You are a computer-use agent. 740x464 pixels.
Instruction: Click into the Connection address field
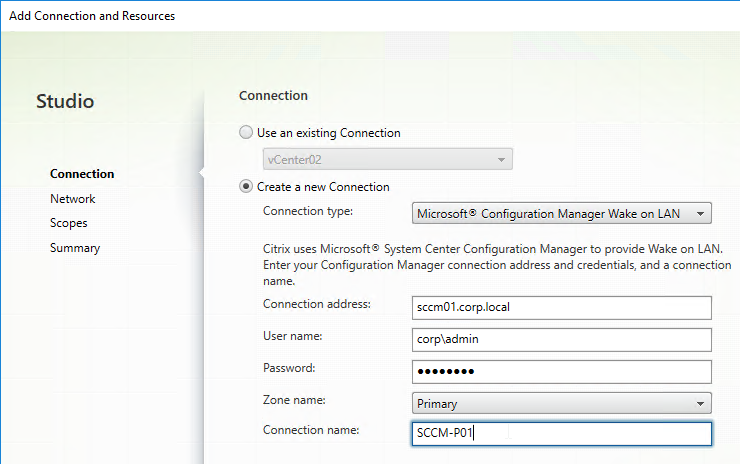562,307
